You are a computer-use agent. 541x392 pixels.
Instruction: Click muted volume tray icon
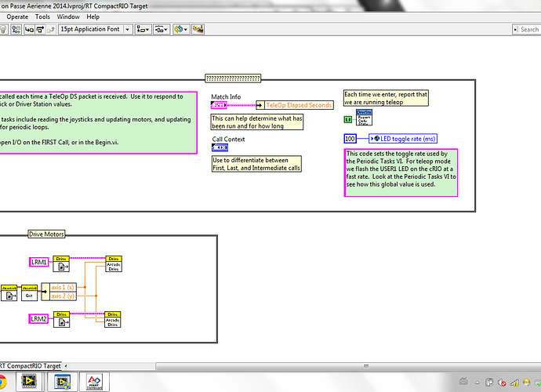[502, 383]
